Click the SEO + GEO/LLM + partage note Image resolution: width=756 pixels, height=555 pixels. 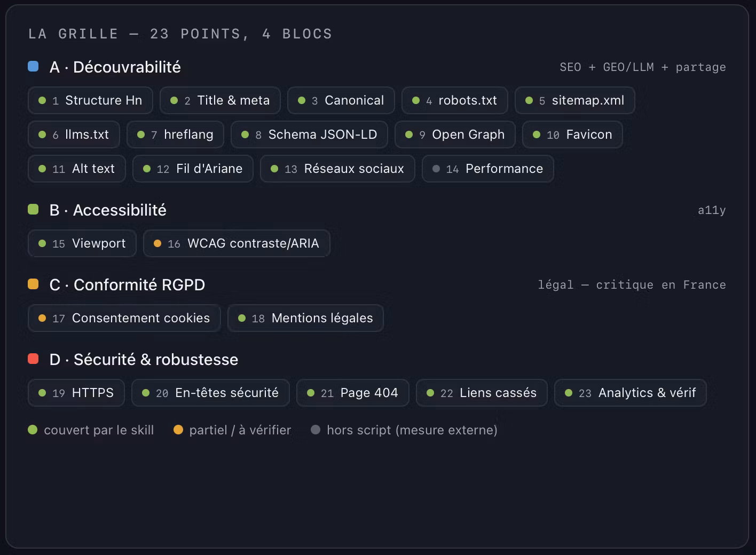(x=643, y=67)
